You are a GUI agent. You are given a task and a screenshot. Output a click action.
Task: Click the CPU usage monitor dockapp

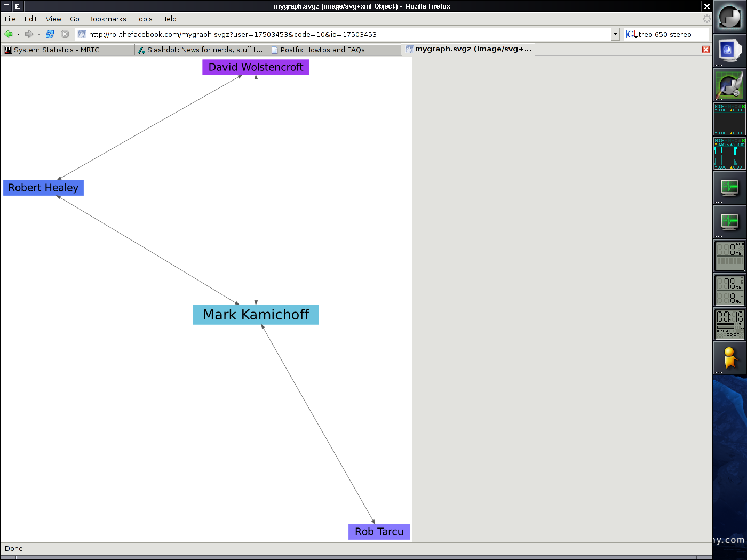pos(729,256)
